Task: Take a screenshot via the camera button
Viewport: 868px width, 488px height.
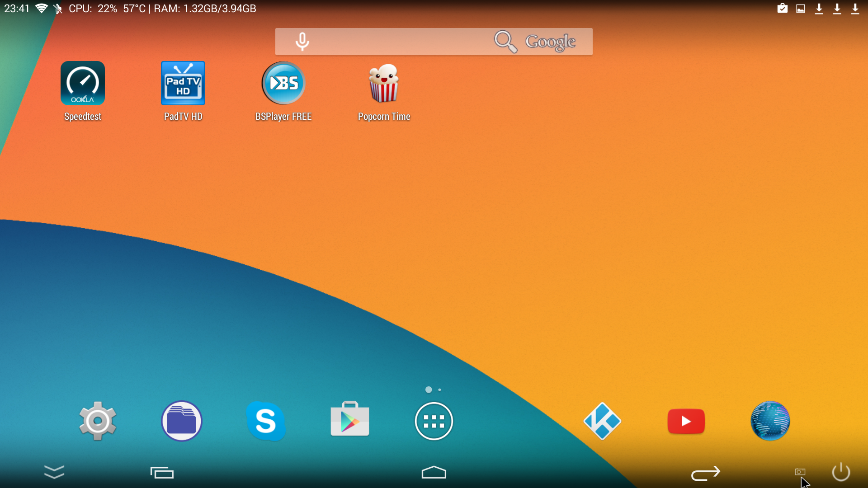Action: [800, 472]
